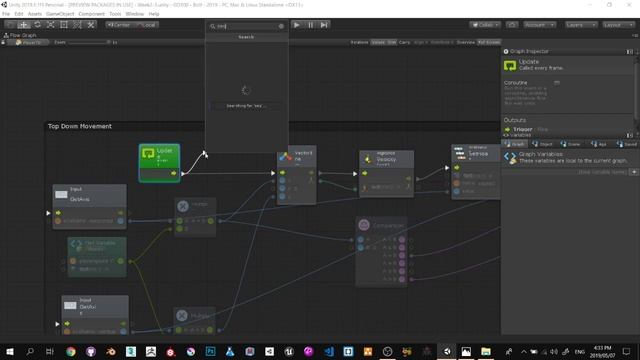Click the Trigger output port label
640x360 pixels.
(x=522, y=129)
